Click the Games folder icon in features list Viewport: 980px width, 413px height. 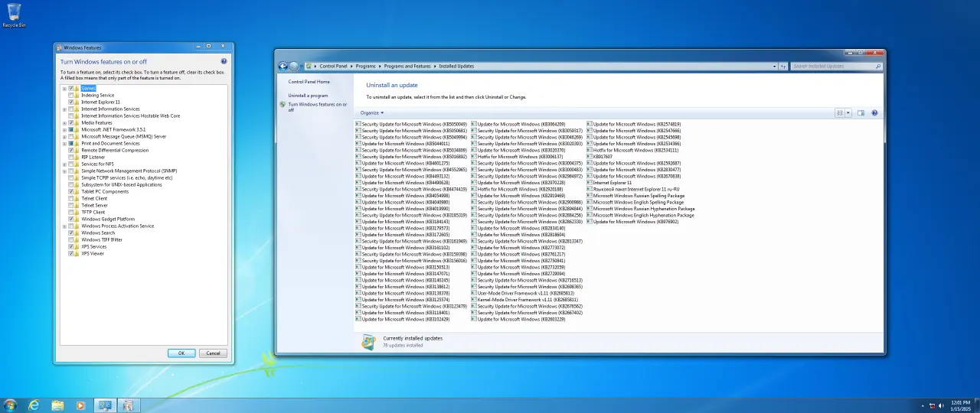(77, 88)
